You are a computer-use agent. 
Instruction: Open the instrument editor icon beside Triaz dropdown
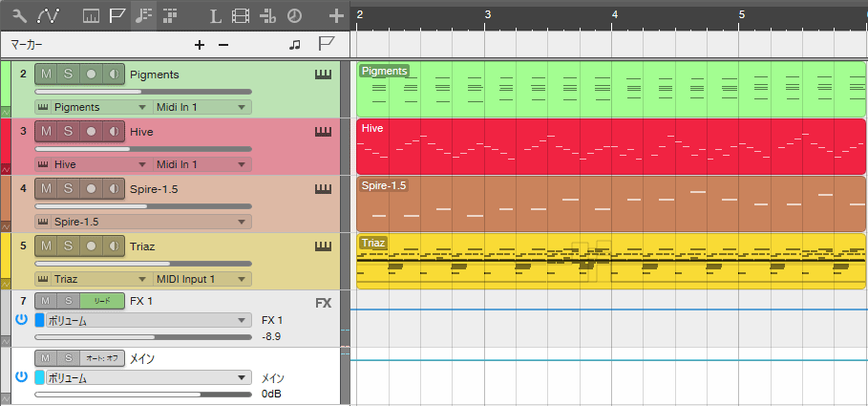click(43, 279)
